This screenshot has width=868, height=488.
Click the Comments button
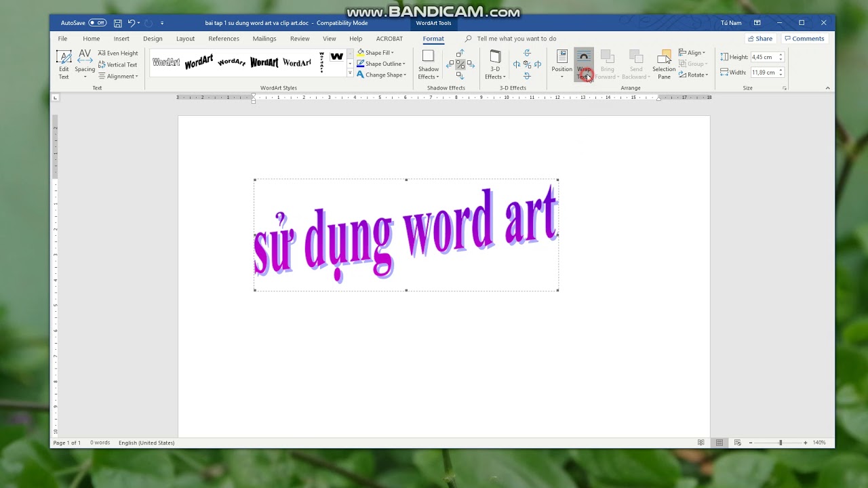[x=804, y=39]
